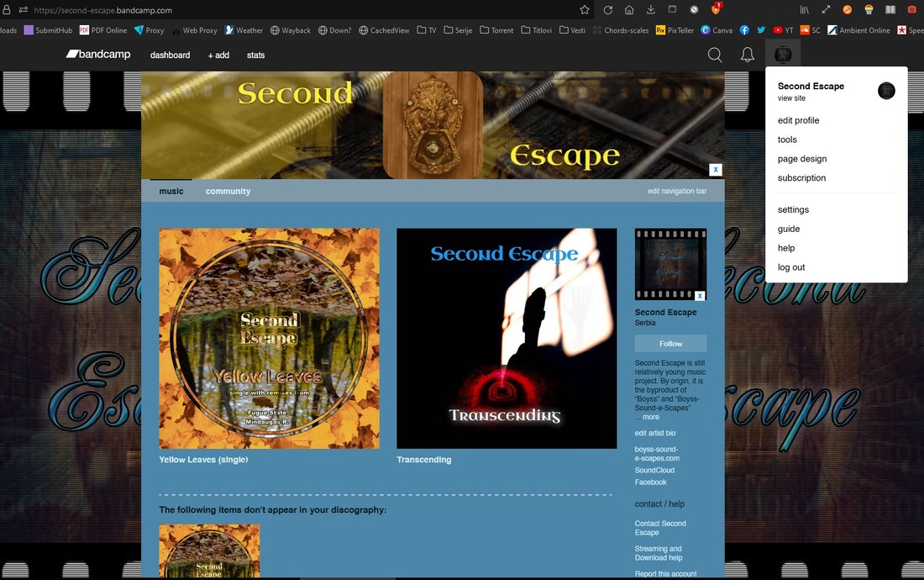This screenshot has height=580, width=924.
Task: Open notifications bell icon
Action: tap(748, 55)
